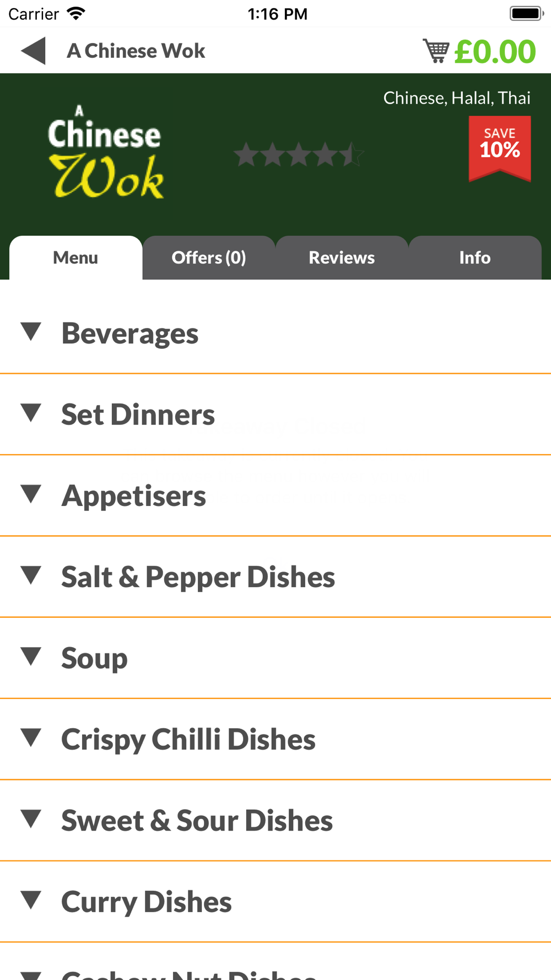551x980 pixels.
Task: Open the Info tab
Action: click(475, 257)
